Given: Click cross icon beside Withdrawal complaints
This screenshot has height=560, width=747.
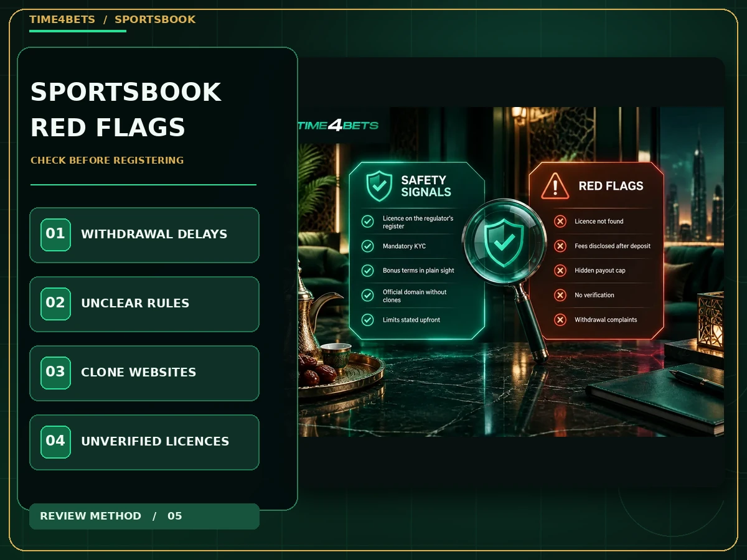Looking at the screenshot, I should (x=560, y=320).
